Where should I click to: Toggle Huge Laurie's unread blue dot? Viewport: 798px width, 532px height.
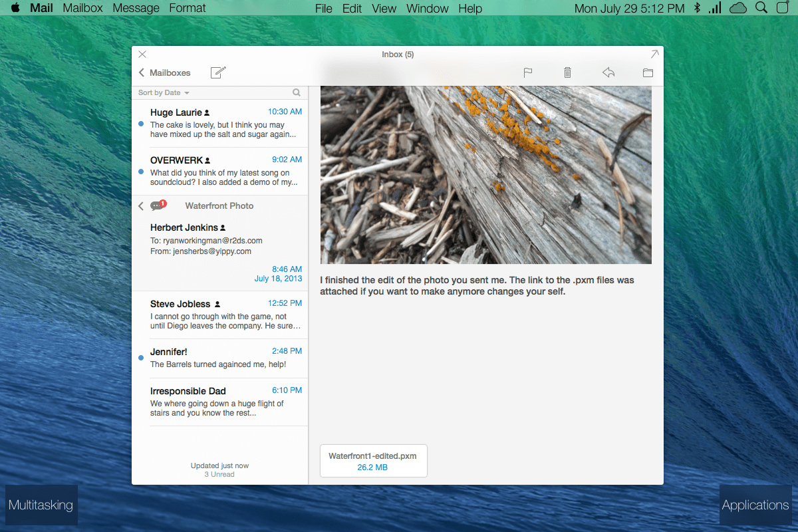tap(140, 122)
